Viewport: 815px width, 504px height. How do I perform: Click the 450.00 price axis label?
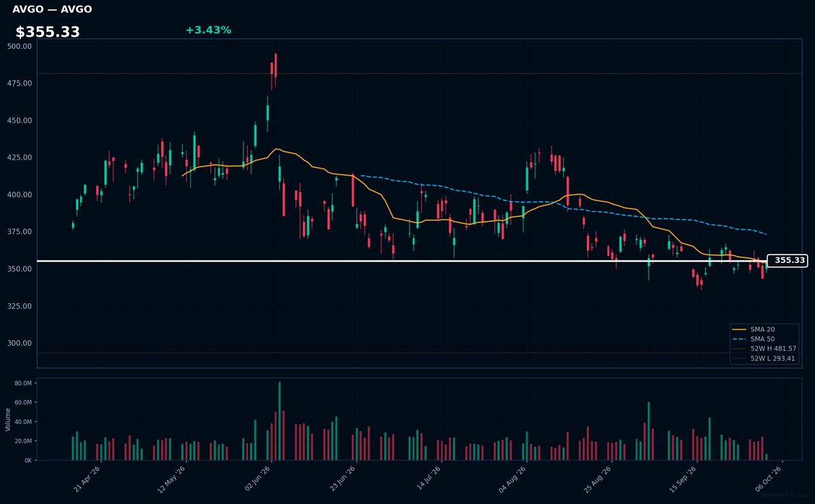pyautogui.click(x=20, y=120)
